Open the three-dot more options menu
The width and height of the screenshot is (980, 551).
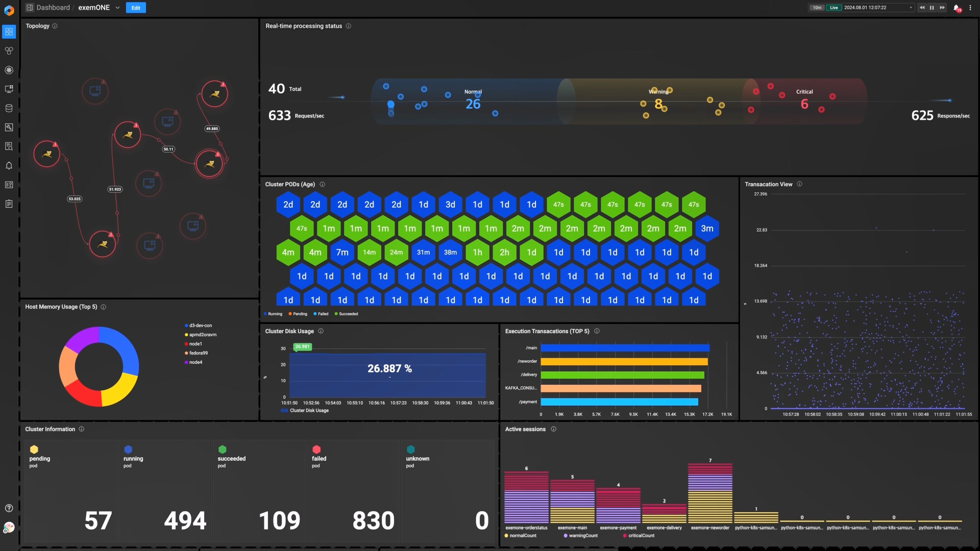[970, 8]
